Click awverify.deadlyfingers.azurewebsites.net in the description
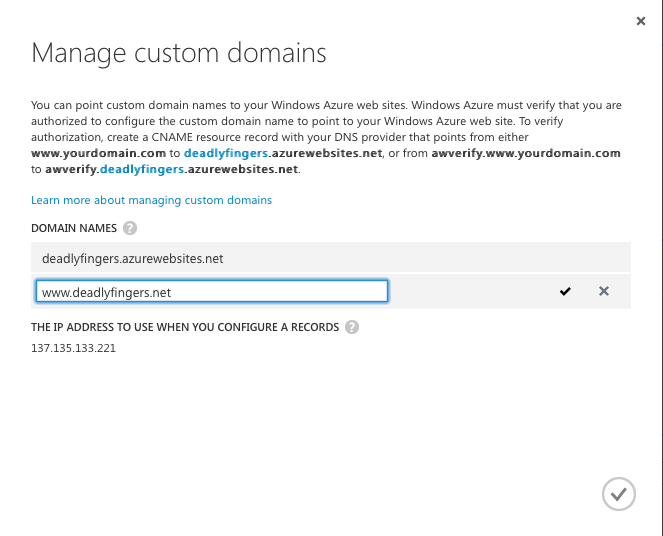This screenshot has height=536, width=663. click(172, 169)
